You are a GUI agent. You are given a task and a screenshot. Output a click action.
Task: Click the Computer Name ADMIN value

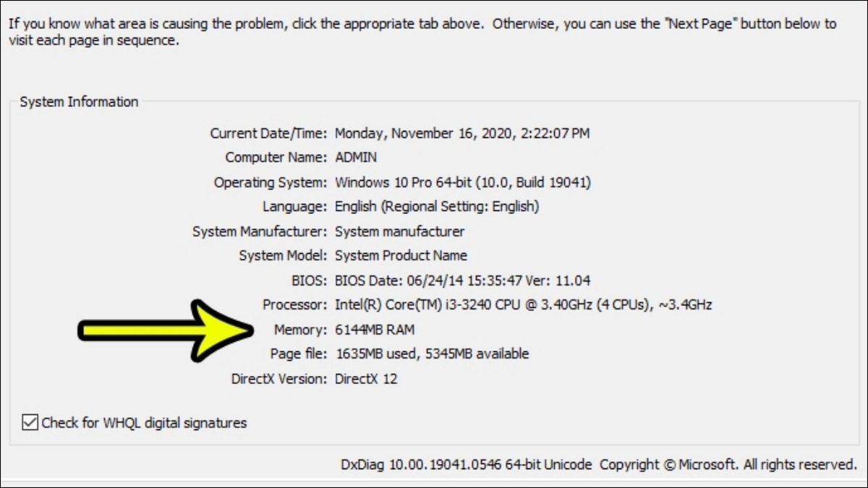click(355, 158)
